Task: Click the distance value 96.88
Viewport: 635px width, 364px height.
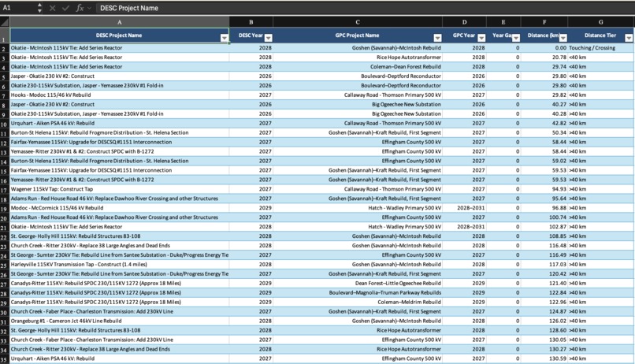Action: [559, 208]
